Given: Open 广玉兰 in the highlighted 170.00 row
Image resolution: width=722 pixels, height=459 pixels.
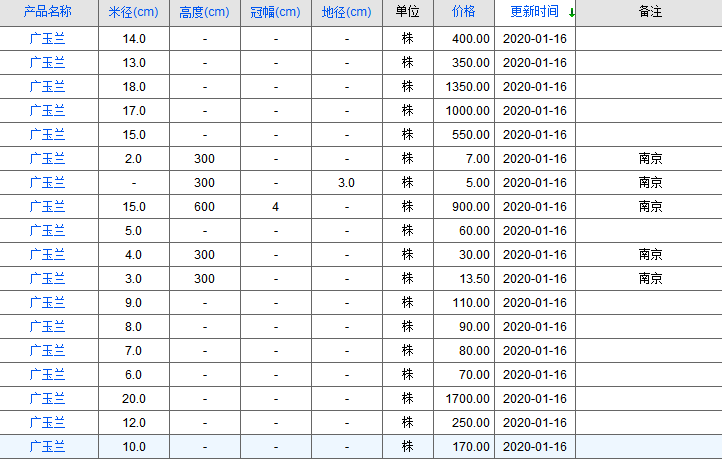Looking at the screenshot, I should click(x=47, y=447).
